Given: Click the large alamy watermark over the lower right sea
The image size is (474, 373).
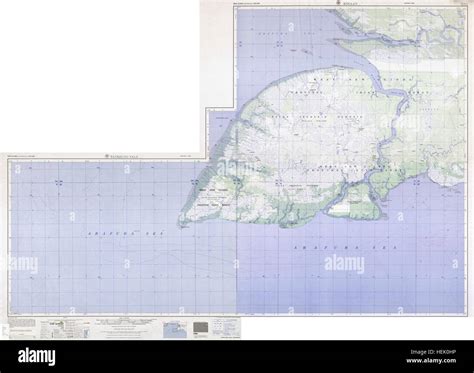Looking at the screenshot, I should click(344, 264).
